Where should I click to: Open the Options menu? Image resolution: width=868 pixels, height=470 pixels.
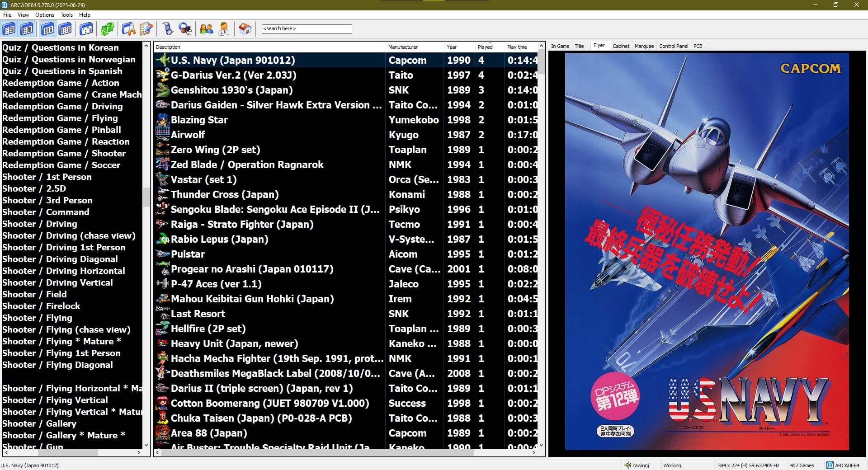click(x=45, y=15)
